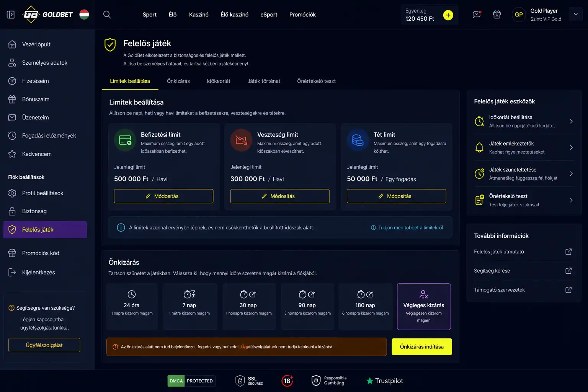Image resolution: width=588 pixels, height=392 pixels.
Task: Open Segítség kérése external link icon
Action: tap(568, 271)
